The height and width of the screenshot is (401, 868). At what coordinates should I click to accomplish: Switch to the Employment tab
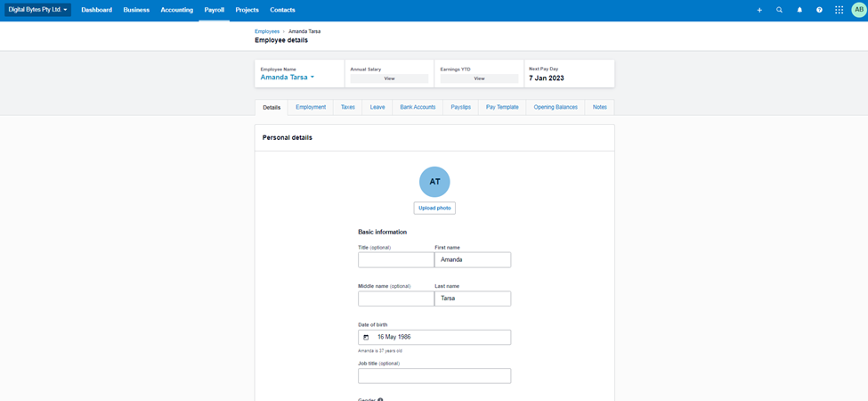click(311, 108)
